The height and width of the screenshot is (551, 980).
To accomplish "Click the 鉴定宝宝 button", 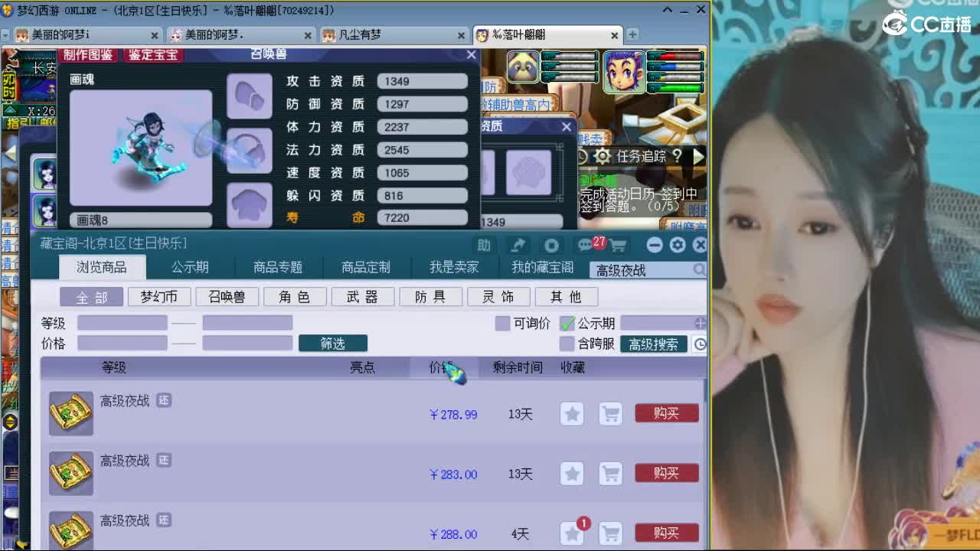I will click(x=153, y=54).
